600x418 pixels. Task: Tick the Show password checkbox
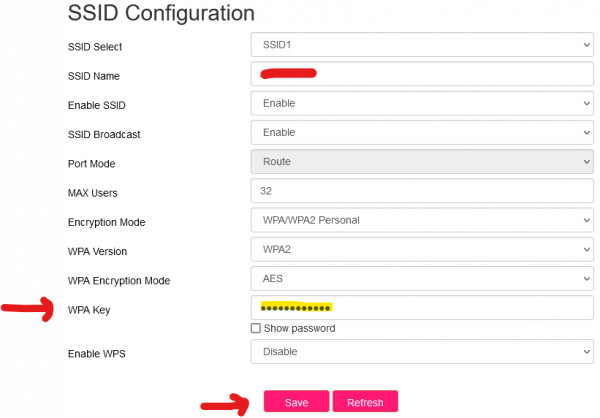(256, 328)
